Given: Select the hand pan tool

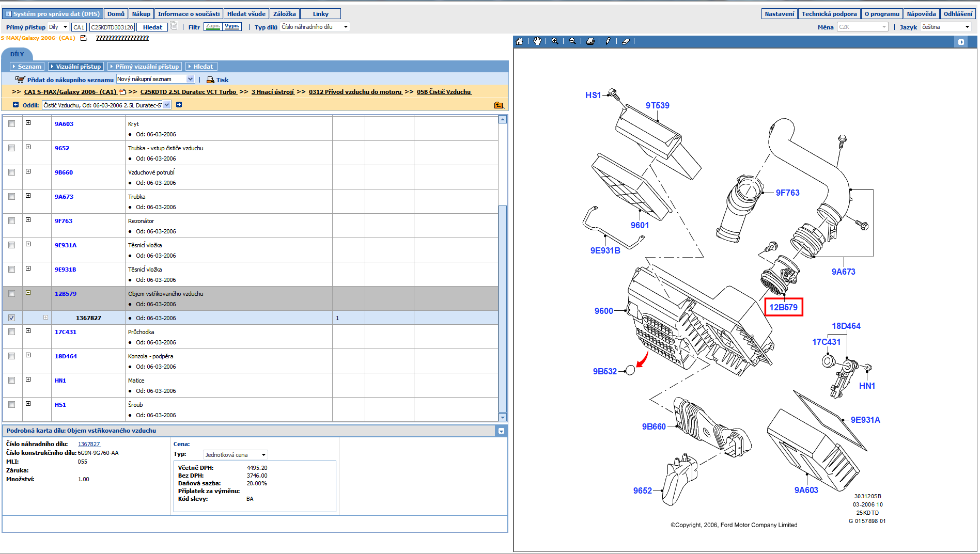Looking at the screenshot, I should click(537, 41).
